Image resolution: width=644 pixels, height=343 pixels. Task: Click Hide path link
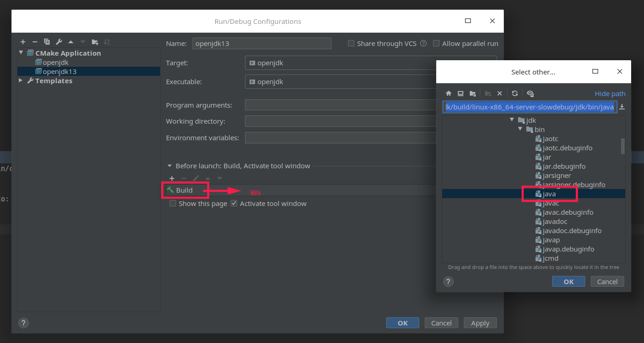[610, 94]
